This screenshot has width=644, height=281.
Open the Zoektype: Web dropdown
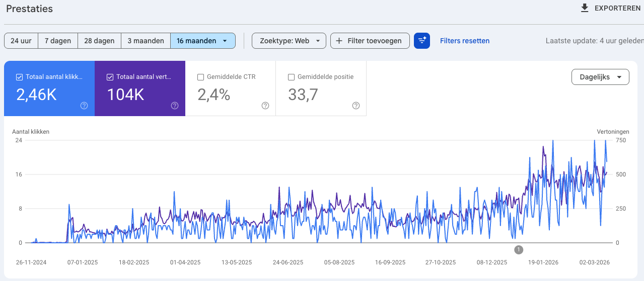[289, 41]
